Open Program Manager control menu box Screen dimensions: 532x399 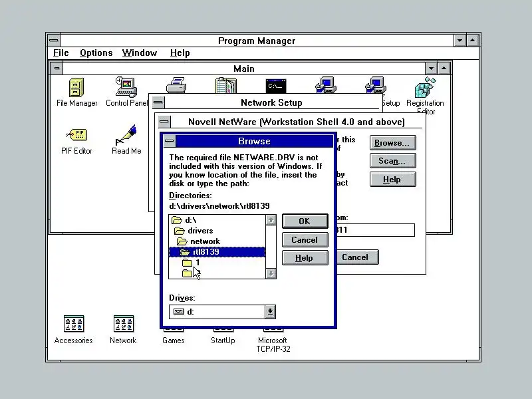[x=54, y=41]
